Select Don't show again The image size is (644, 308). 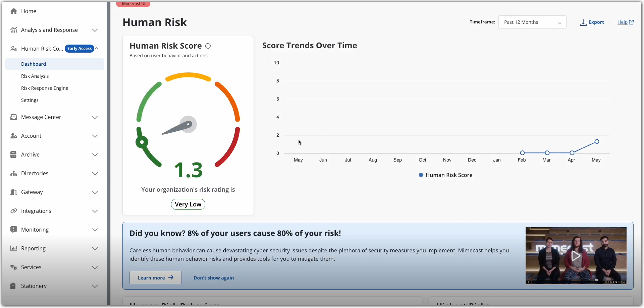point(214,278)
